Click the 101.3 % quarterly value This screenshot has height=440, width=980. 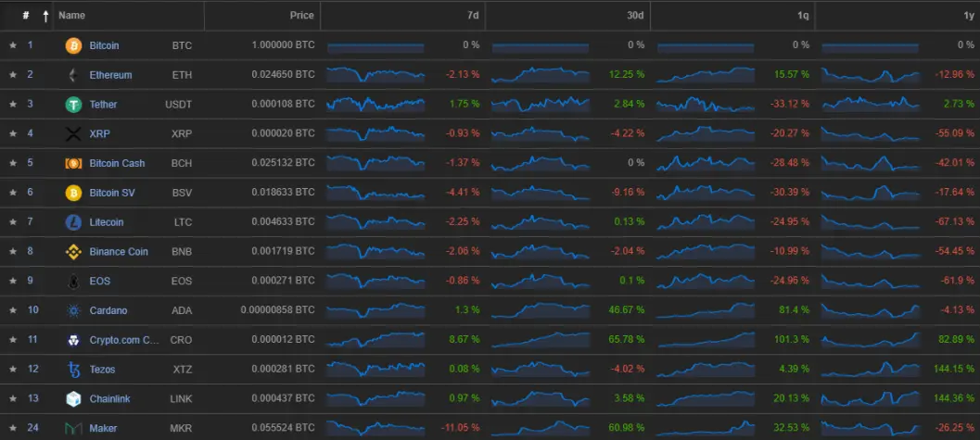click(x=794, y=340)
